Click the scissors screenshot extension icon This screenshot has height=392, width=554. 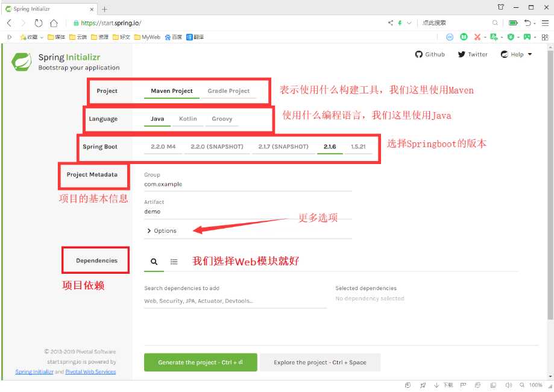point(477,37)
